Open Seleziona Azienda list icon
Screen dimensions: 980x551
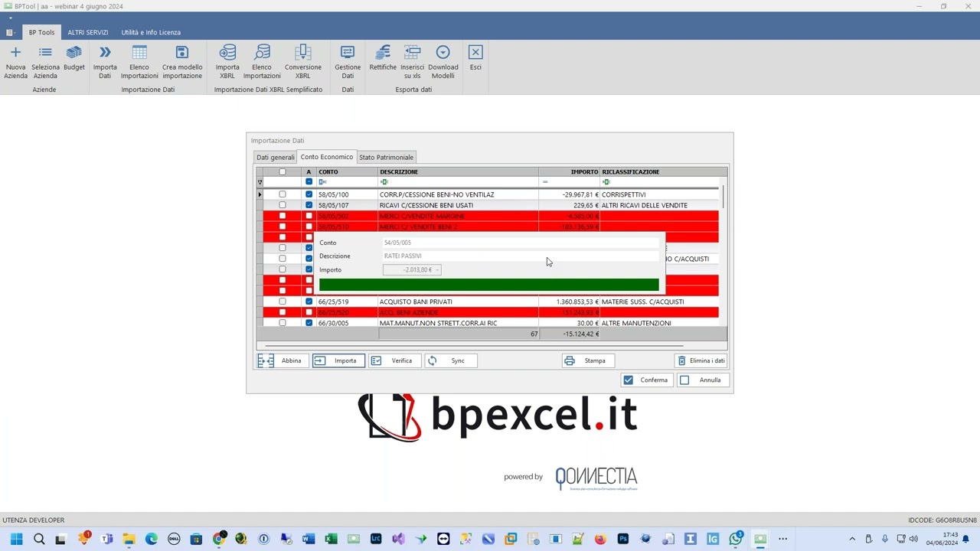(45, 52)
